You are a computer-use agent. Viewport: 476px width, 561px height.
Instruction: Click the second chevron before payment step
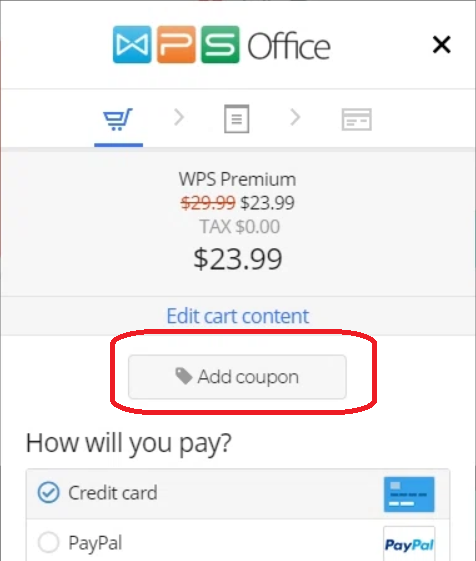coord(295,117)
